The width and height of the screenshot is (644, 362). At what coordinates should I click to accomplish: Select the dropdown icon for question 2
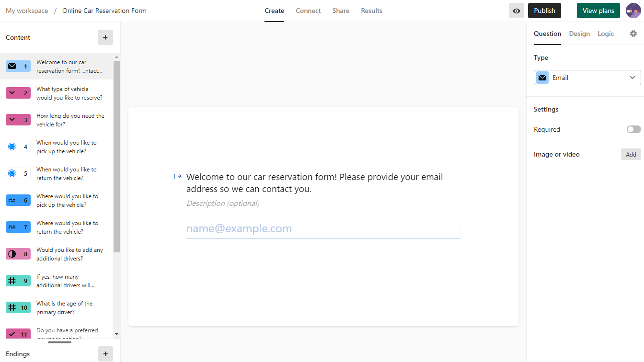[x=12, y=93]
